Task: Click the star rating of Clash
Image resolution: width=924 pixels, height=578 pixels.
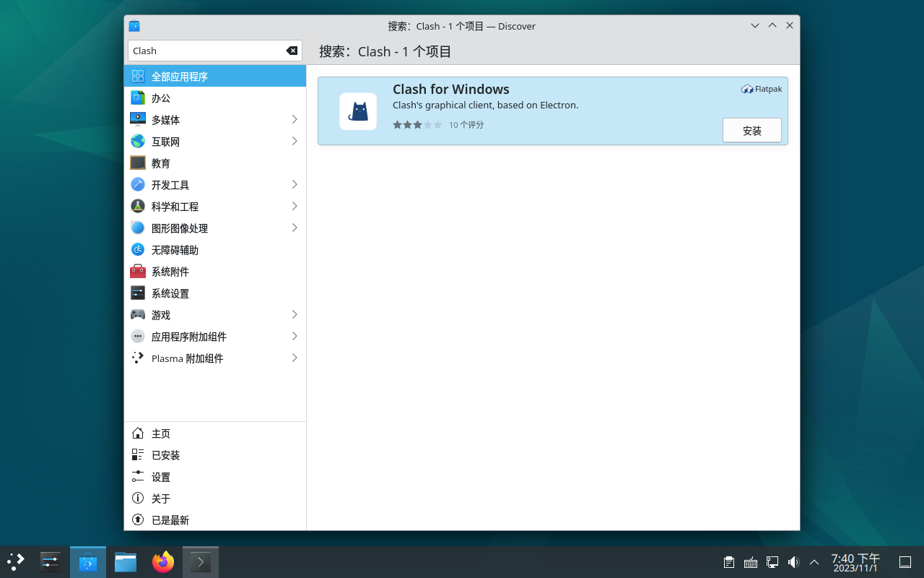Action: point(417,125)
